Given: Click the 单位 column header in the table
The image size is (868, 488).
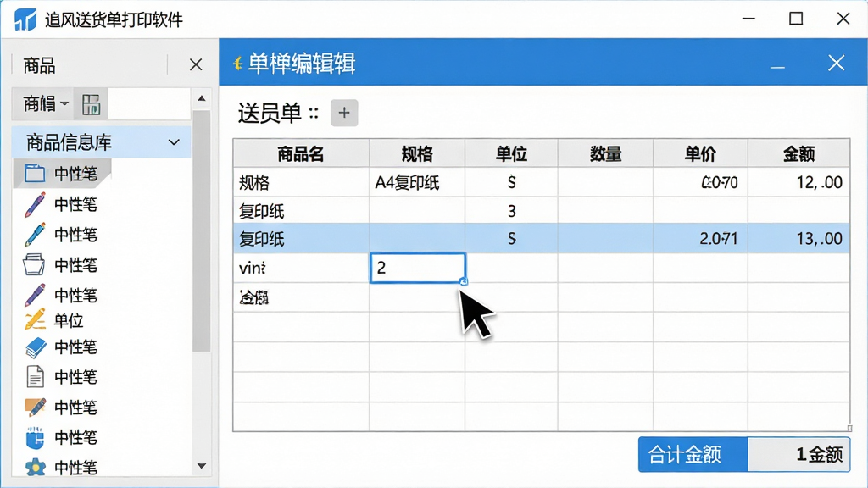Looking at the screenshot, I should tap(511, 154).
